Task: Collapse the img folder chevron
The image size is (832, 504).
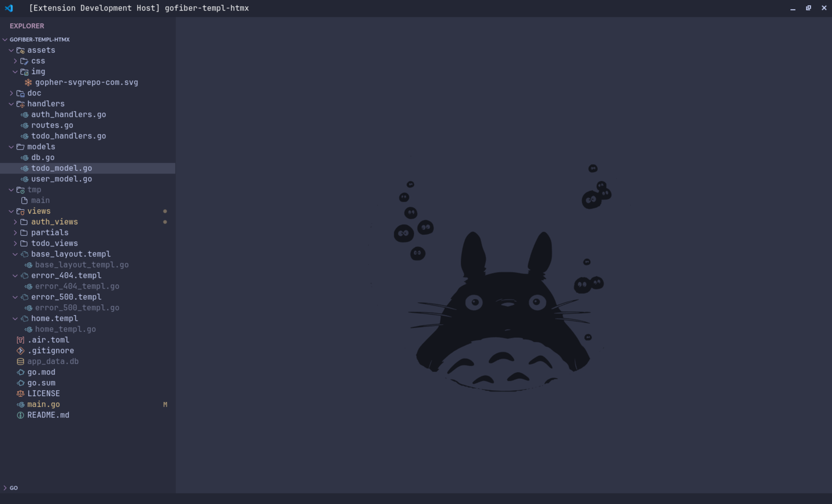Action: click(15, 72)
